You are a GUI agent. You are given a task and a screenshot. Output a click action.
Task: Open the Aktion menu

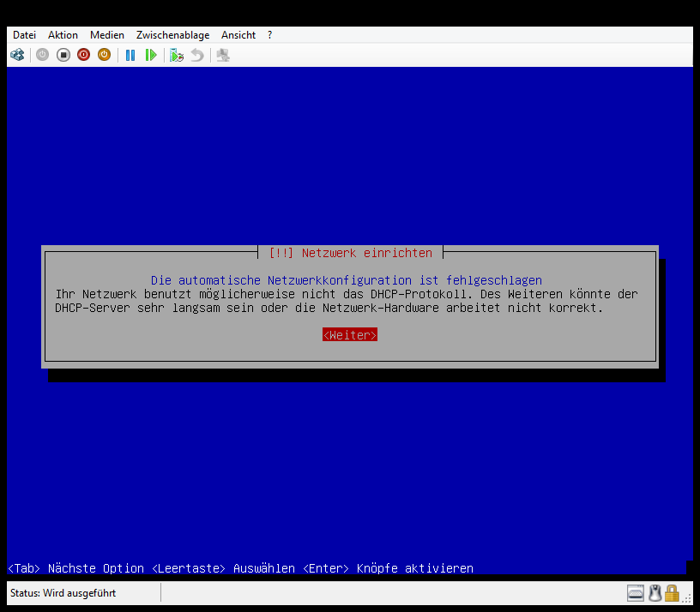pos(63,35)
